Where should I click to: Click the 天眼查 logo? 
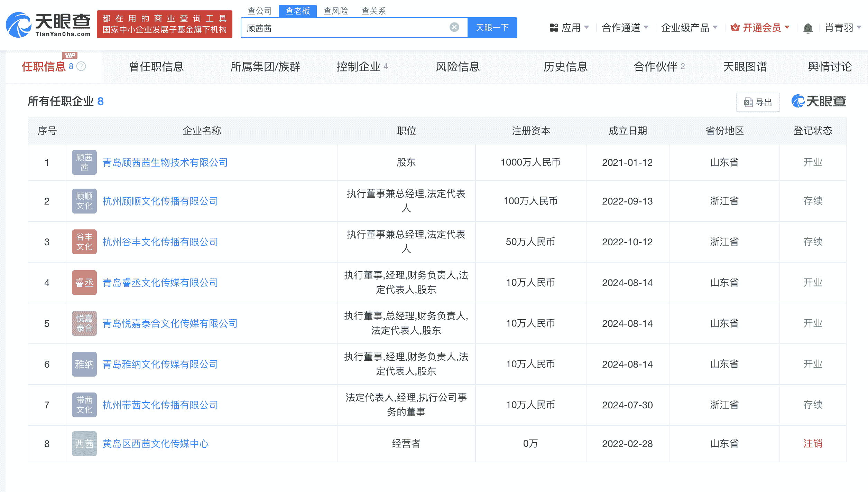click(x=48, y=24)
